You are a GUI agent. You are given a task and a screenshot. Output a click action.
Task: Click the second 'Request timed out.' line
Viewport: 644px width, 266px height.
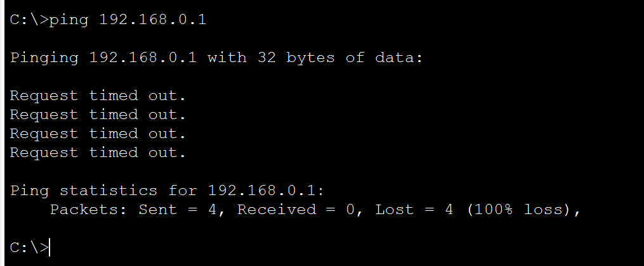98,115
